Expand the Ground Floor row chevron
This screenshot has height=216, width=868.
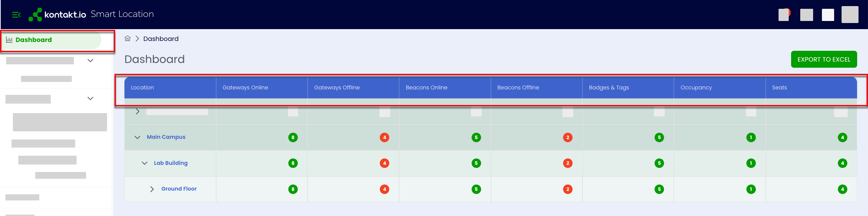tap(152, 189)
